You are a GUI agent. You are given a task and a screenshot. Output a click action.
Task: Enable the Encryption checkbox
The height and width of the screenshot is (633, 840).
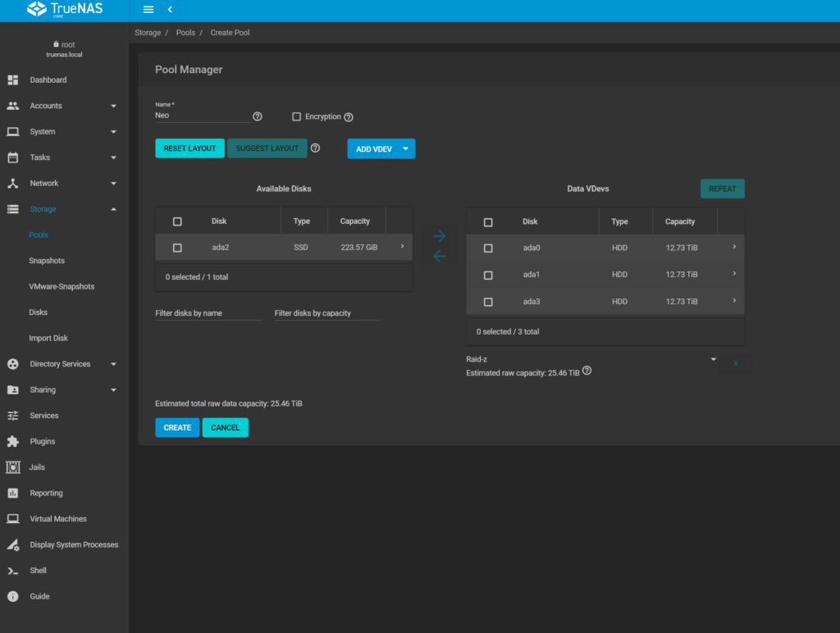point(297,116)
